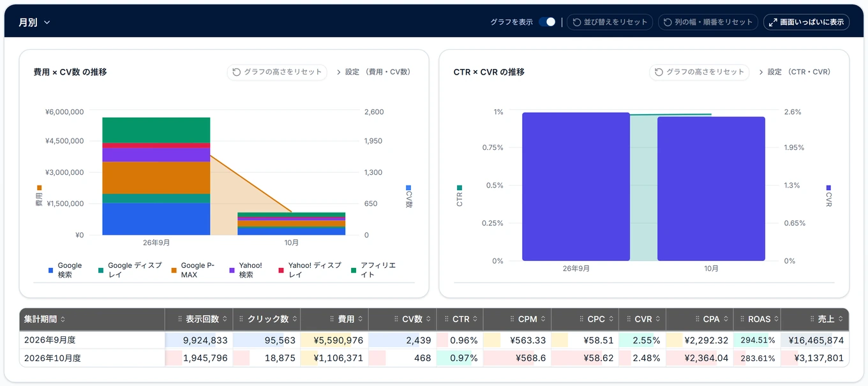This screenshot has width=868, height=386.
Task: Click the drag handle of CPM column
Action: (x=512, y=319)
